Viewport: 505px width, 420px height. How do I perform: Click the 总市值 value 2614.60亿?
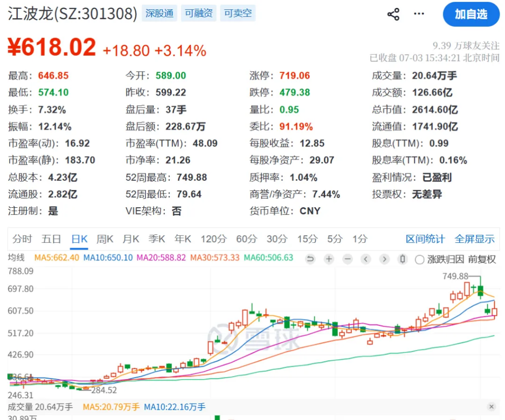(x=435, y=110)
